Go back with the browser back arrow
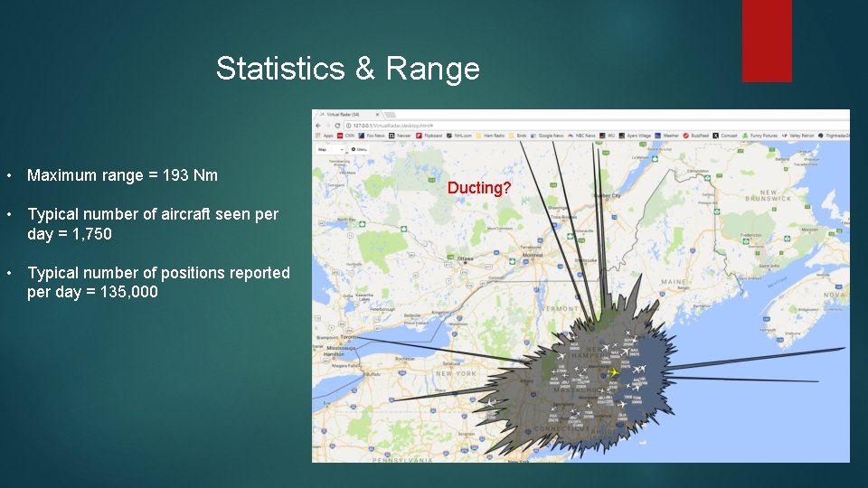The height and width of the screenshot is (488, 868). 318,126
